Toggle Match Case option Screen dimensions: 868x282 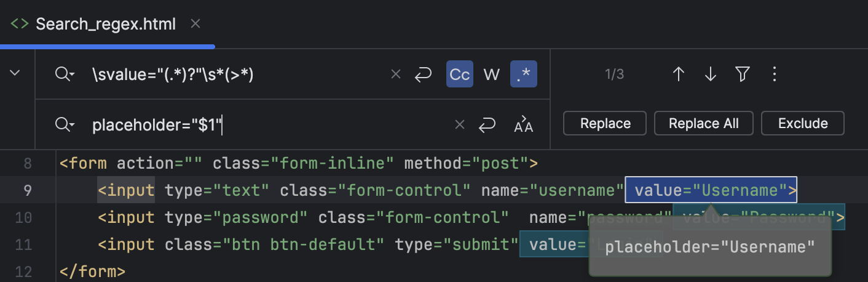pyautogui.click(x=460, y=75)
